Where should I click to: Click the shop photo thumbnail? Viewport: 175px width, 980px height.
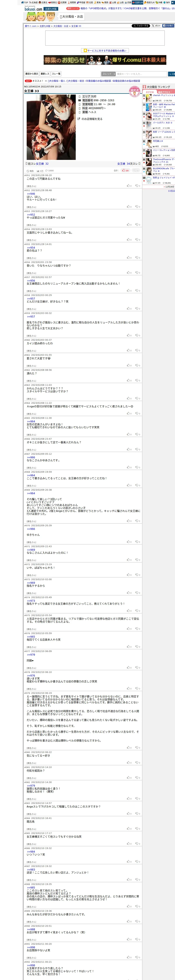pos(51,127)
